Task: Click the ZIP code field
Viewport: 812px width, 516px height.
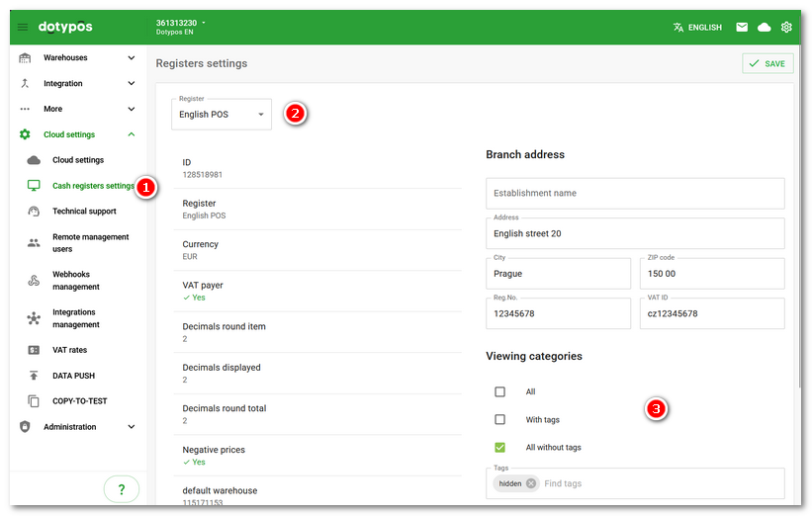Action: (x=712, y=273)
